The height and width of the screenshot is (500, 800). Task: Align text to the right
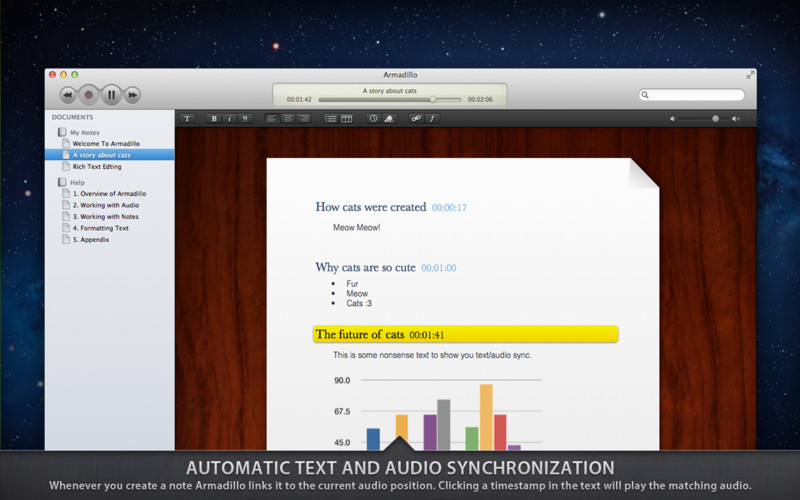click(304, 118)
